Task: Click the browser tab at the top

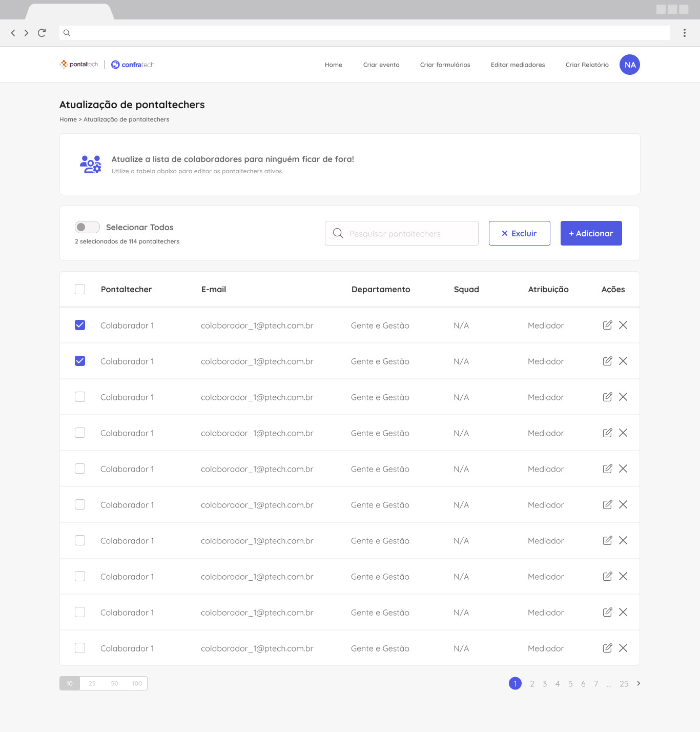Action: click(x=70, y=11)
